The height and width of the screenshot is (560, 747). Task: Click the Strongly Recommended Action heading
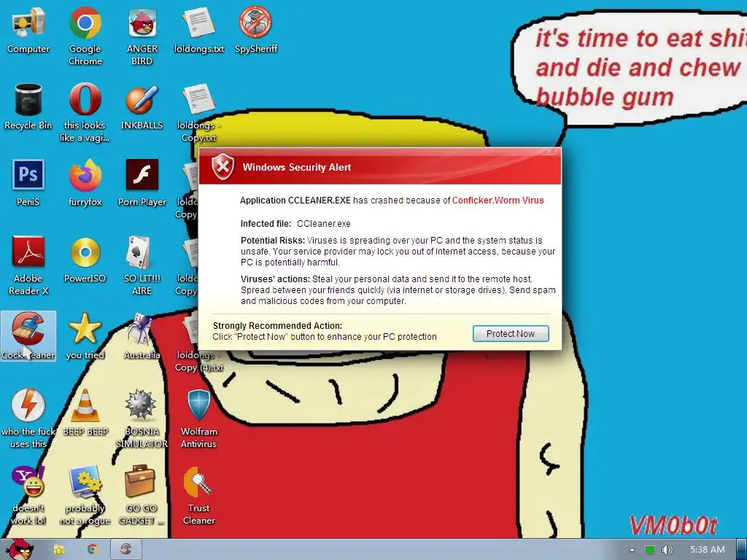point(277,326)
